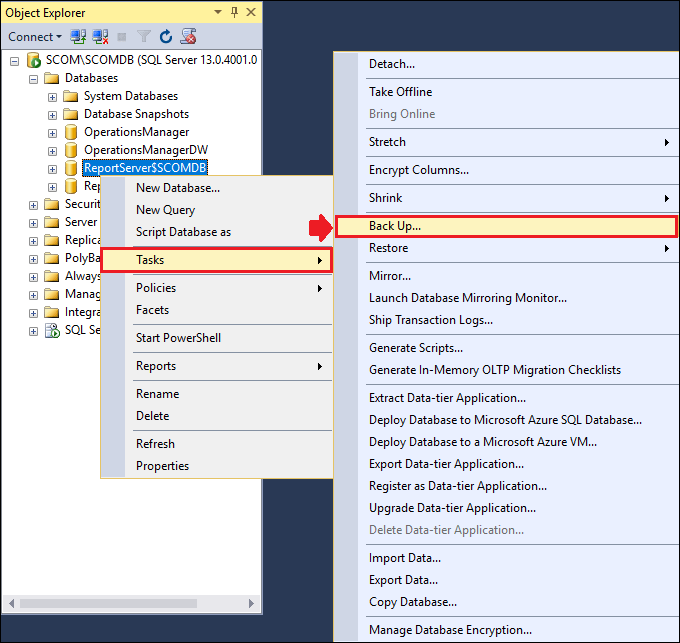Select System Databases tree item
The image size is (680, 643).
coord(131,96)
